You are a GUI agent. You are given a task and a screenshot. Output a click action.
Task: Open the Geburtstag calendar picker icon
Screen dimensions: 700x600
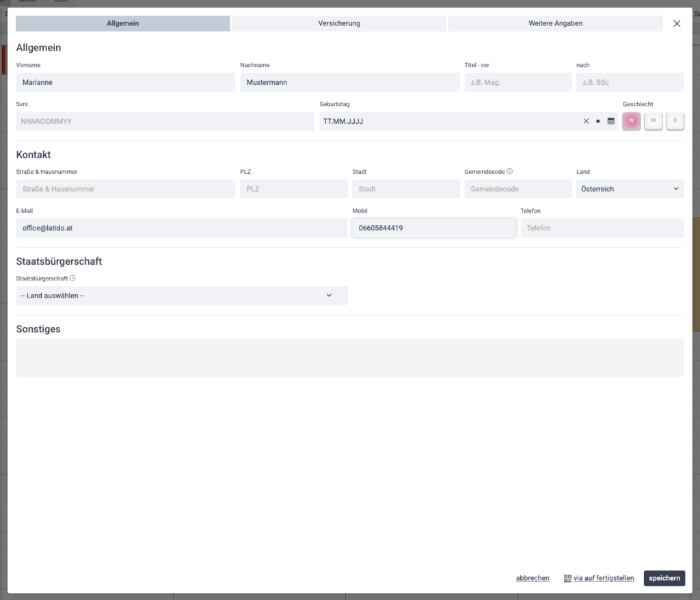coord(611,121)
